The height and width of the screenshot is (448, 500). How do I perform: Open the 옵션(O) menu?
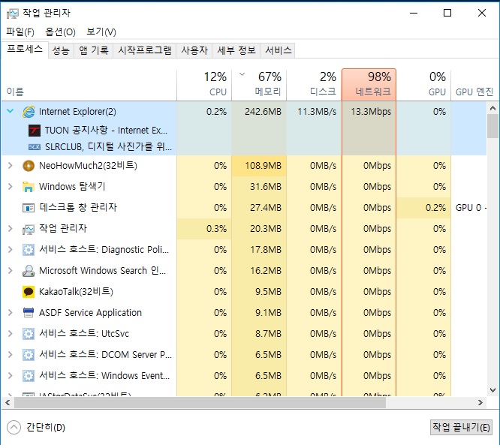pos(60,32)
